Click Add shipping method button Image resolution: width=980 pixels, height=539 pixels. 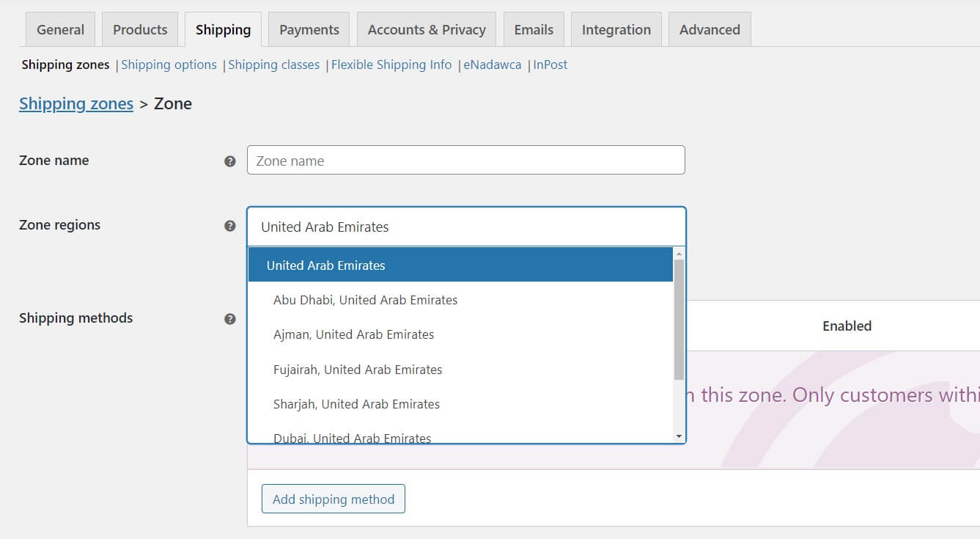(x=334, y=499)
